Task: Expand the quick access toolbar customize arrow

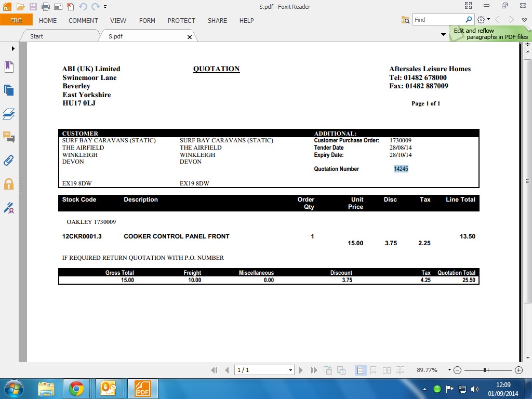Action: click(105, 7)
